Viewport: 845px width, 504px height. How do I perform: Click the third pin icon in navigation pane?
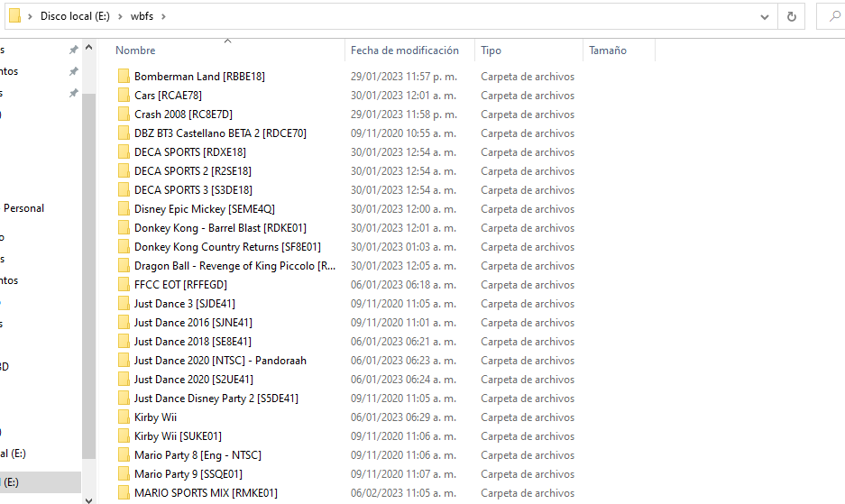coord(73,93)
